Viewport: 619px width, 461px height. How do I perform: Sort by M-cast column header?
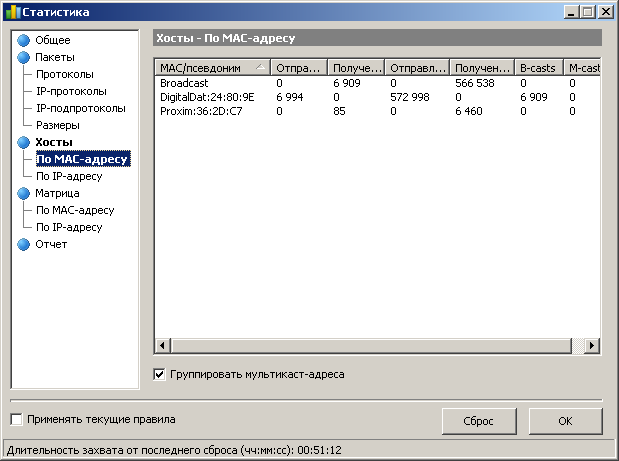click(582, 68)
